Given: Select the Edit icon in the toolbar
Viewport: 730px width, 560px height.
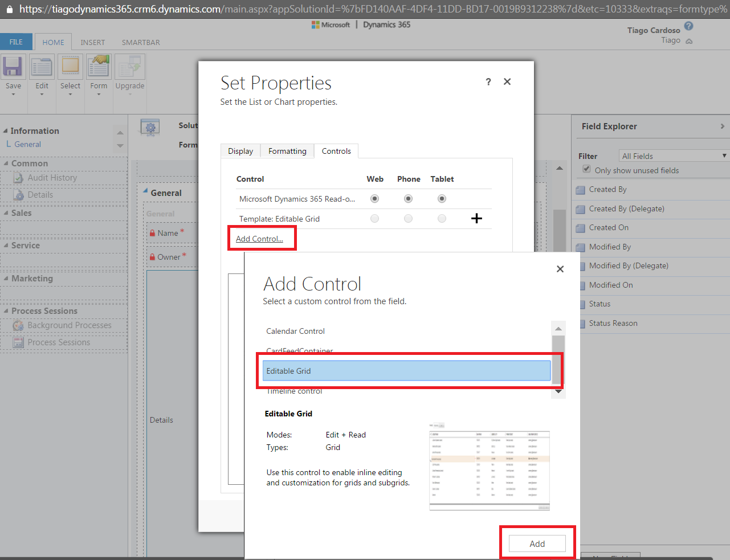Looking at the screenshot, I should click(x=41, y=69).
